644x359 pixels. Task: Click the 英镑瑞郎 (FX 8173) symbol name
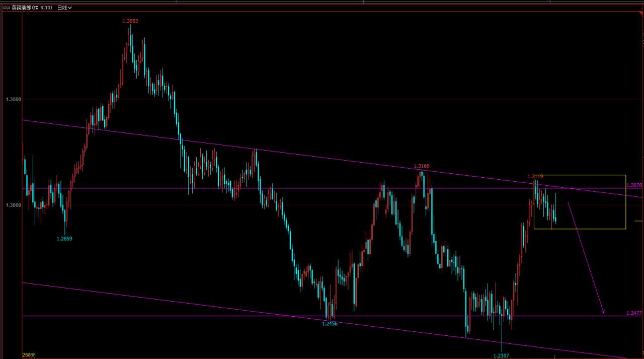[32, 8]
